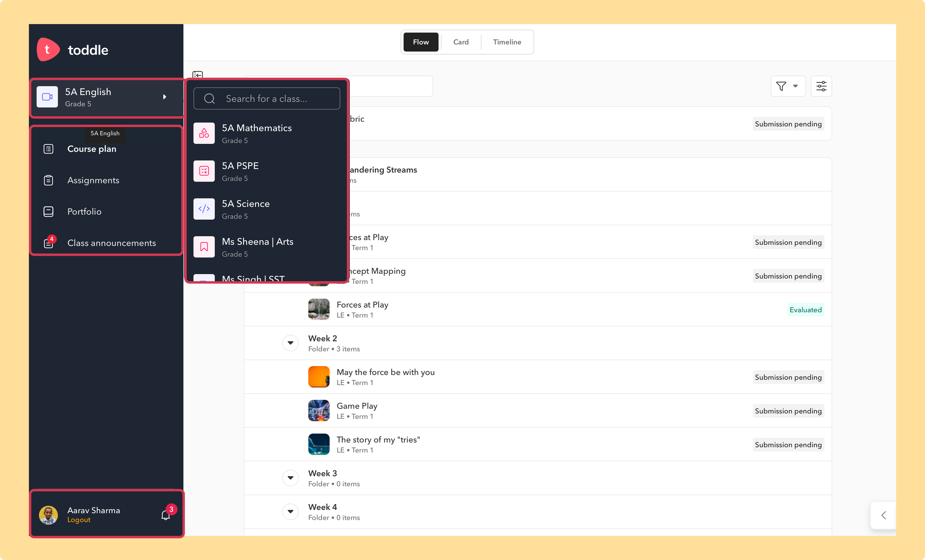Click Aarav Sharma's profile avatar
The image size is (925, 560).
coord(48,515)
